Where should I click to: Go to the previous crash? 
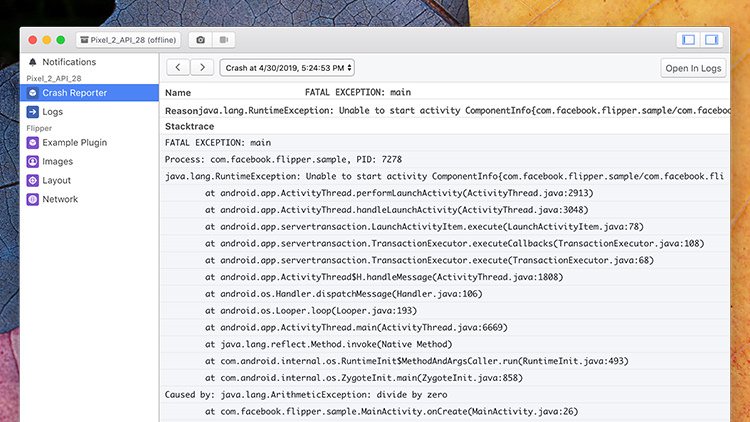coord(178,67)
